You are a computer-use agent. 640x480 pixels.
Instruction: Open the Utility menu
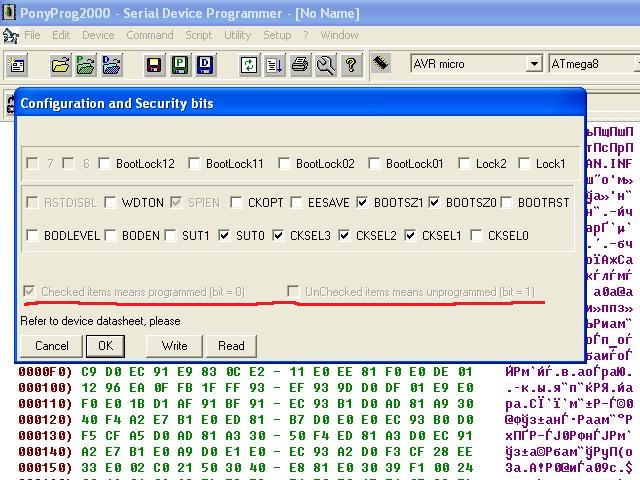click(x=237, y=35)
